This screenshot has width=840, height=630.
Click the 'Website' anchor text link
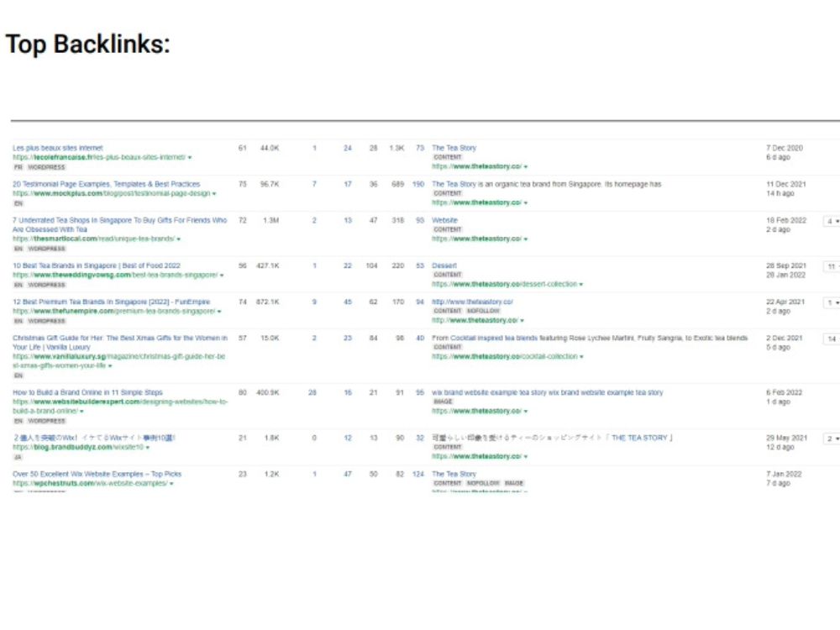tap(444, 220)
